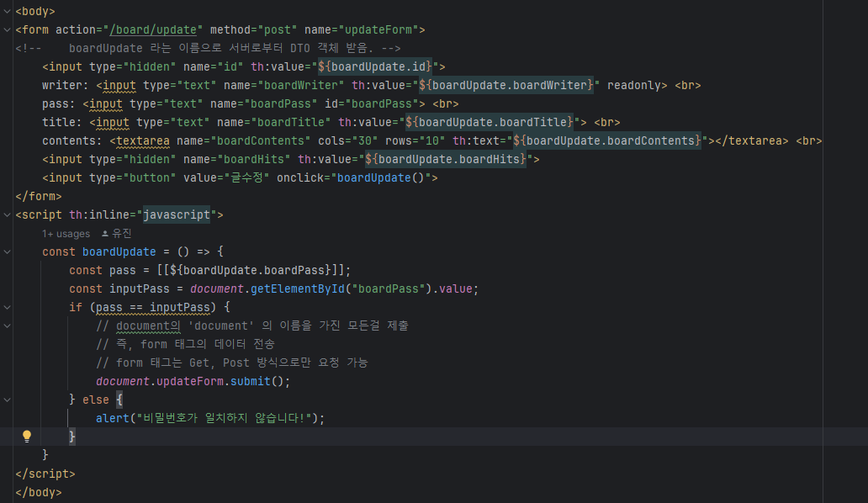
Task: Click the closing </script> tag
Action: coord(45,474)
